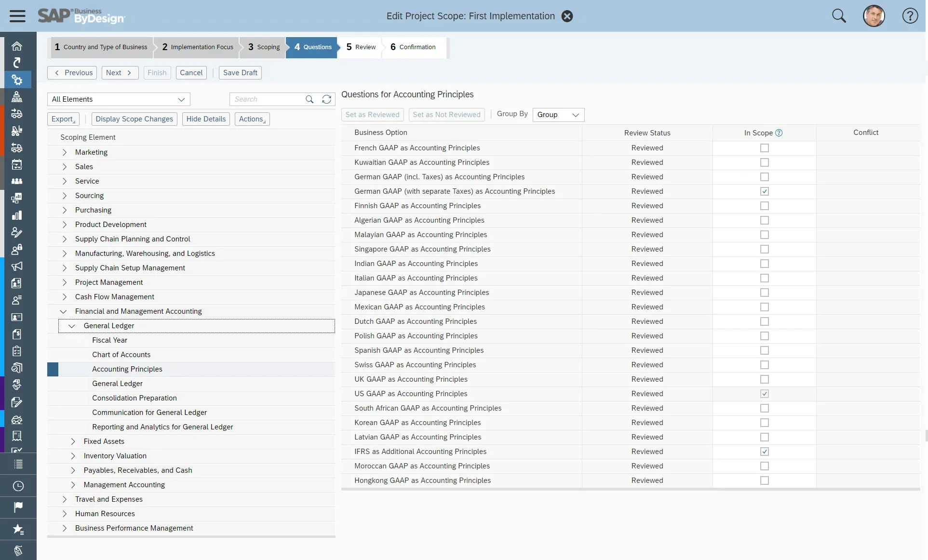The width and height of the screenshot is (928, 560).
Task: Open the global search magnifier icon
Action: [839, 16]
